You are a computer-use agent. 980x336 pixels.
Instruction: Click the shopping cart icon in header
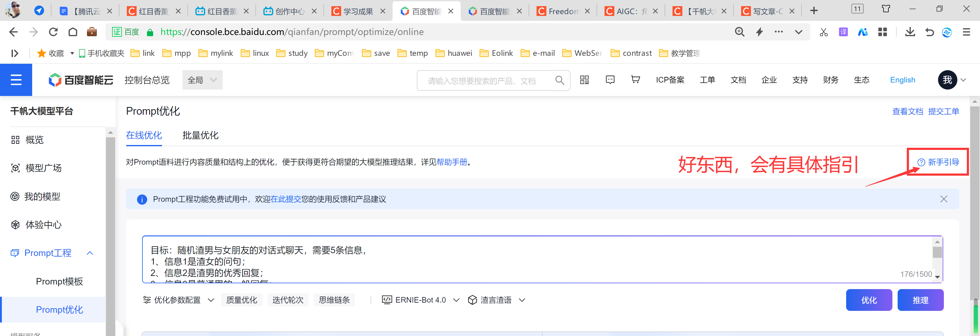(x=635, y=80)
